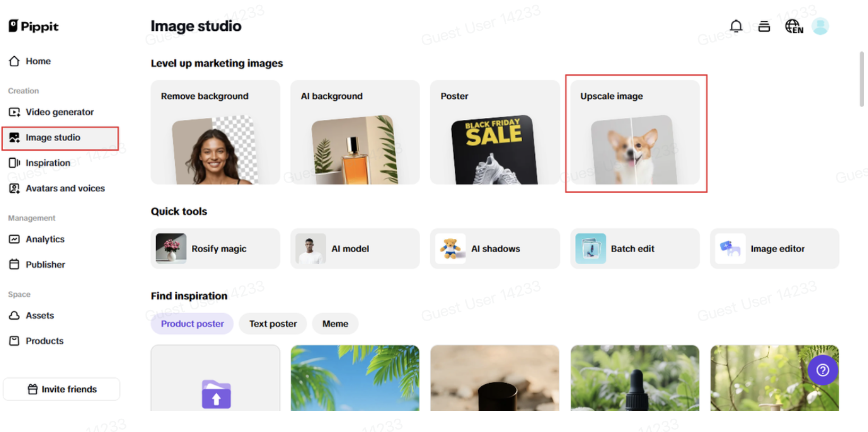This screenshot has height=432, width=868.
Task: Open Avatars and voices section
Action: (56, 188)
